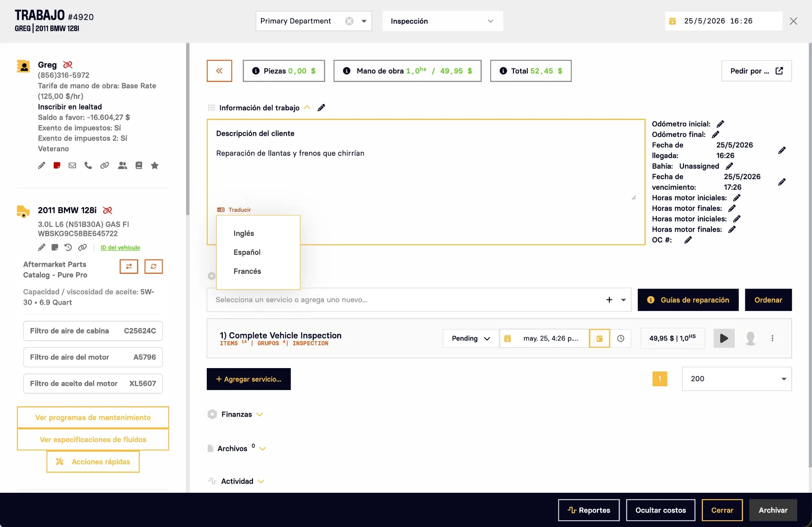The width and height of the screenshot is (812, 527).
Task: Open Ver programas de mantenimiento
Action: [93, 418]
